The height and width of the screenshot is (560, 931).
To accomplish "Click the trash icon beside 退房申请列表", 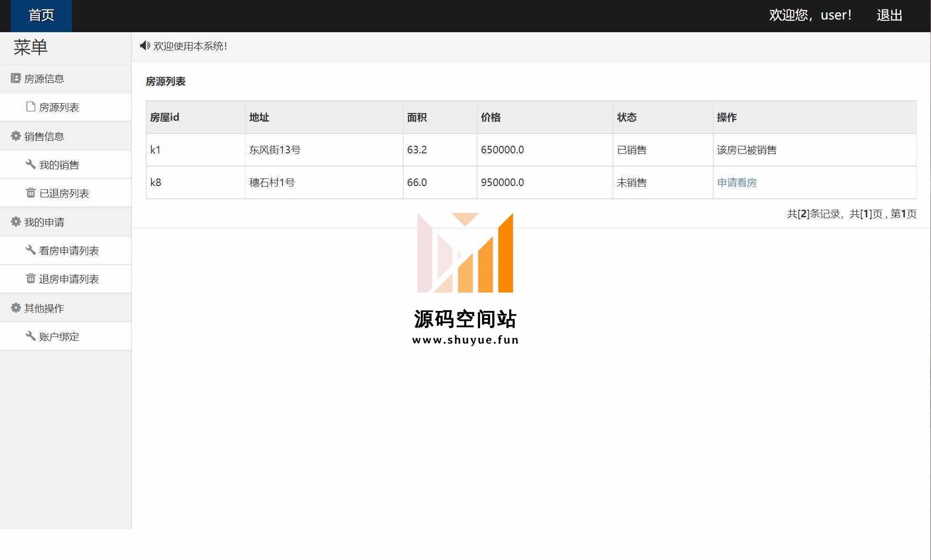I will pos(31,278).
